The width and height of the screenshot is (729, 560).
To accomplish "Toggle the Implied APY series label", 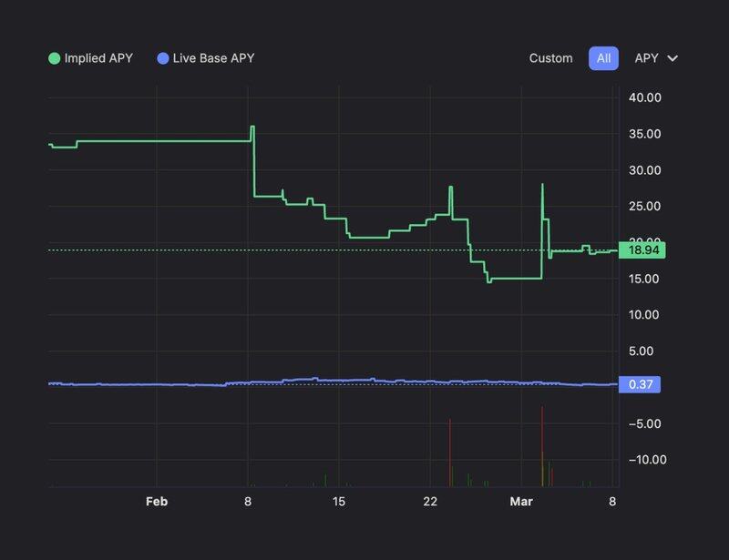I will [x=98, y=58].
